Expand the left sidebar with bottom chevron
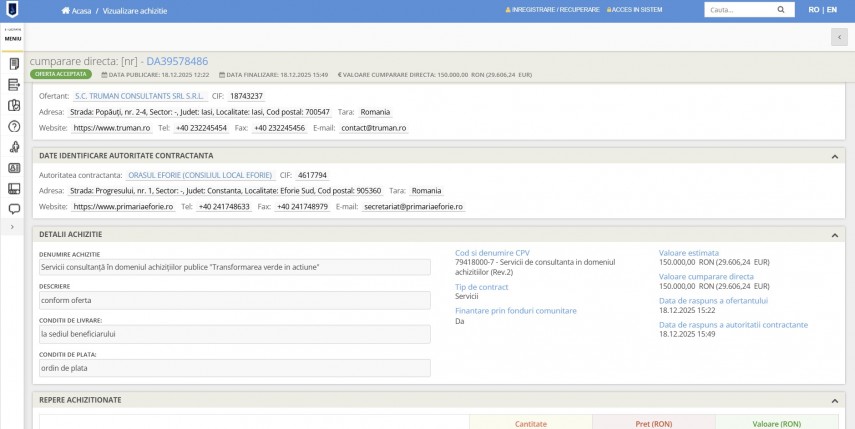This screenshot has width=855, height=429. (14, 228)
